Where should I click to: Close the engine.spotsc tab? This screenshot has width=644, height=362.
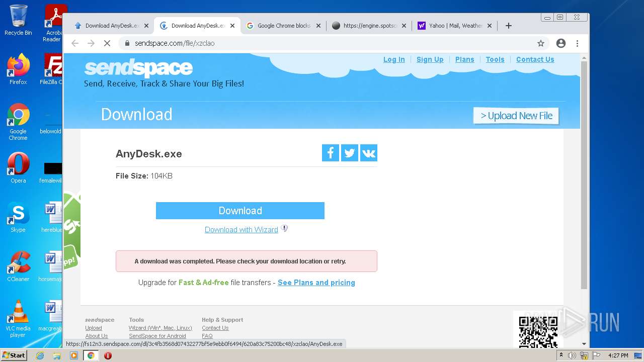[404, 26]
